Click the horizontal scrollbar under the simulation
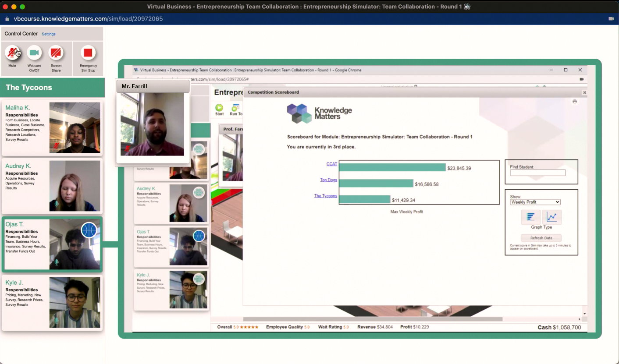 [373, 319]
